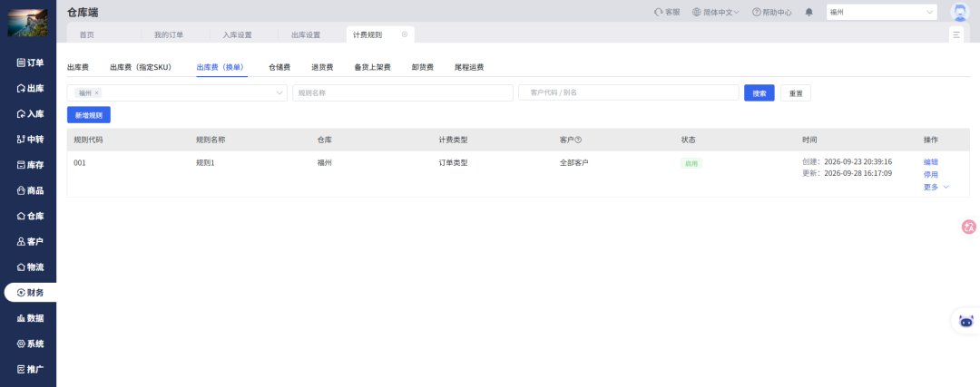980x387 pixels.
Task: Open the 财务 sidebar menu
Action: click(x=30, y=293)
